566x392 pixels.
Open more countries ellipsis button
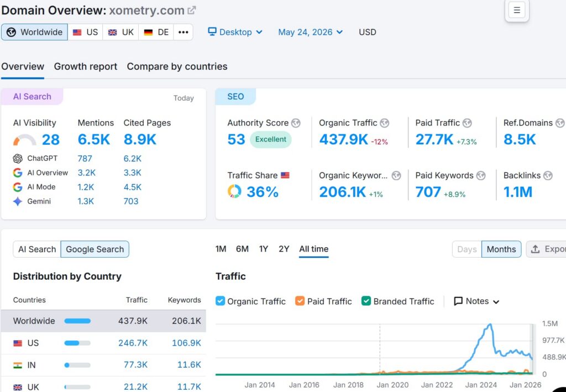tap(183, 32)
